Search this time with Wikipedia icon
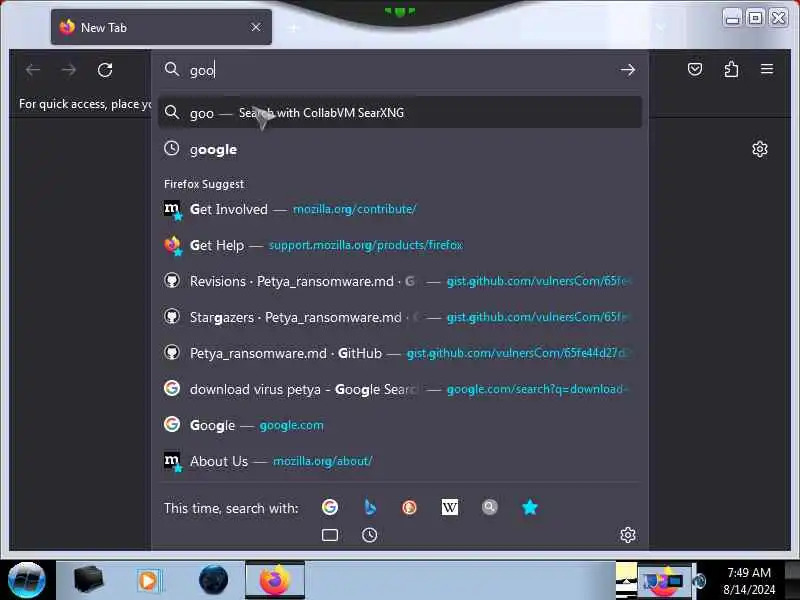Image resolution: width=800 pixels, height=600 pixels. point(449,507)
